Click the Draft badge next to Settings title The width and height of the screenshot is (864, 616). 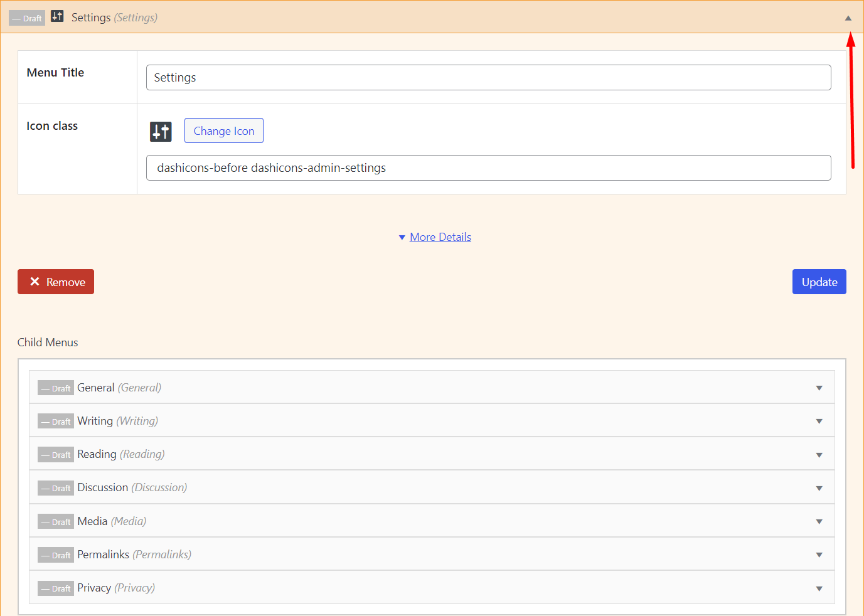(26, 18)
